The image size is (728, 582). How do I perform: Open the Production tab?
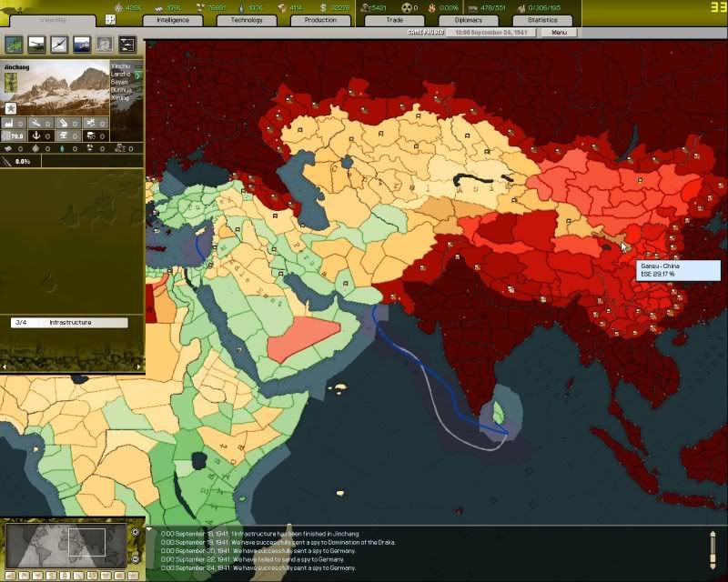(320, 19)
